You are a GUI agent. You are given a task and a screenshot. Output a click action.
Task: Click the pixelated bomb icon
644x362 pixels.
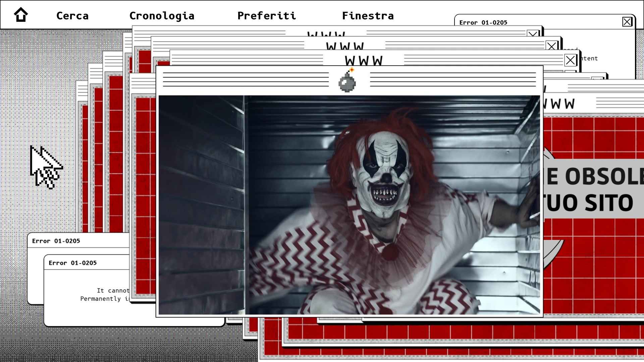coord(347,80)
